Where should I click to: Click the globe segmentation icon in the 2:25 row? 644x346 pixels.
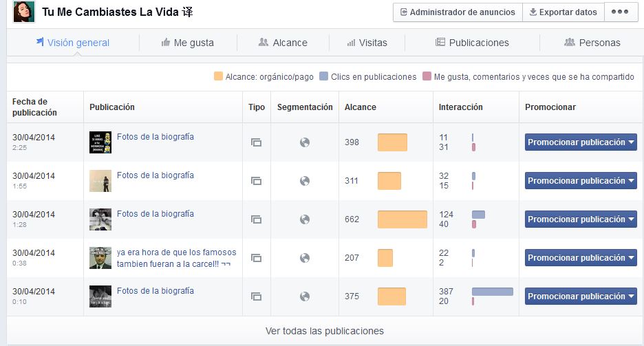pyautogui.click(x=305, y=142)
